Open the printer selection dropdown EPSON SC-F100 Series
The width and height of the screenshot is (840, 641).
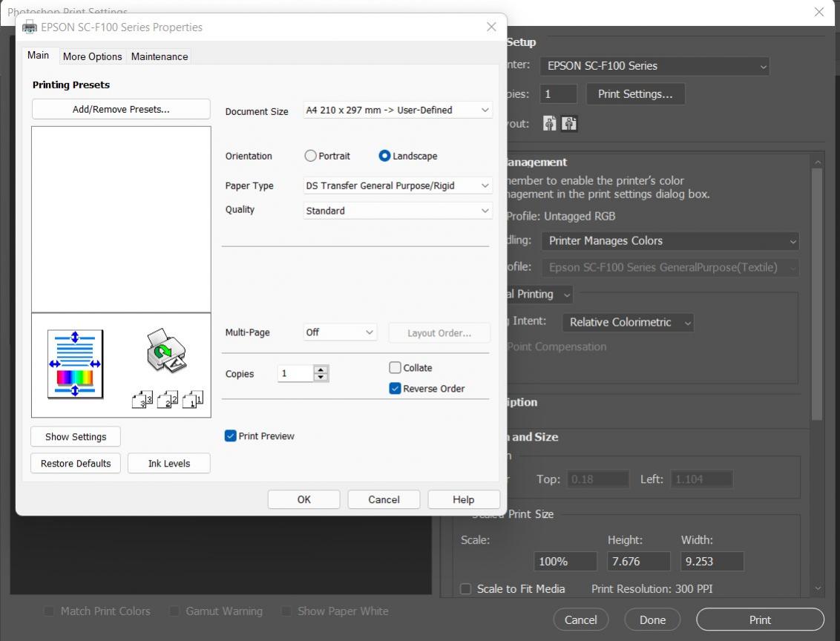click(x=654, y=66)
